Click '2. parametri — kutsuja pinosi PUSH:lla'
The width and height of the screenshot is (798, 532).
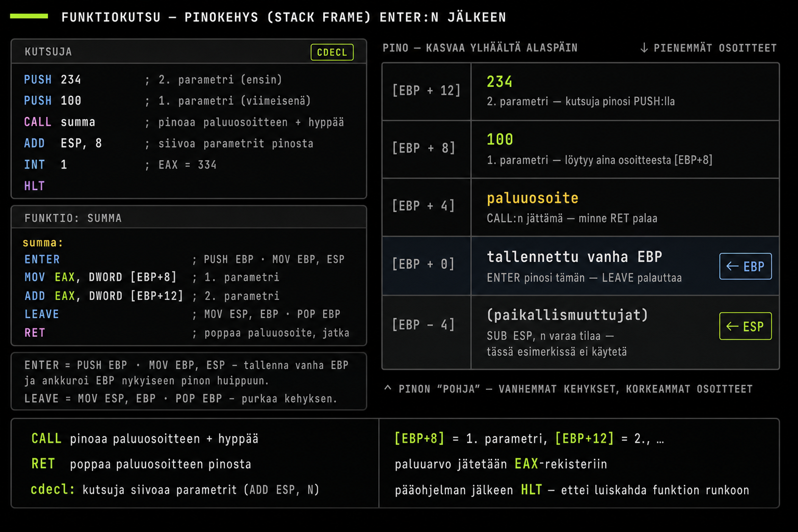pyautogui.click(x=581, y=101)
